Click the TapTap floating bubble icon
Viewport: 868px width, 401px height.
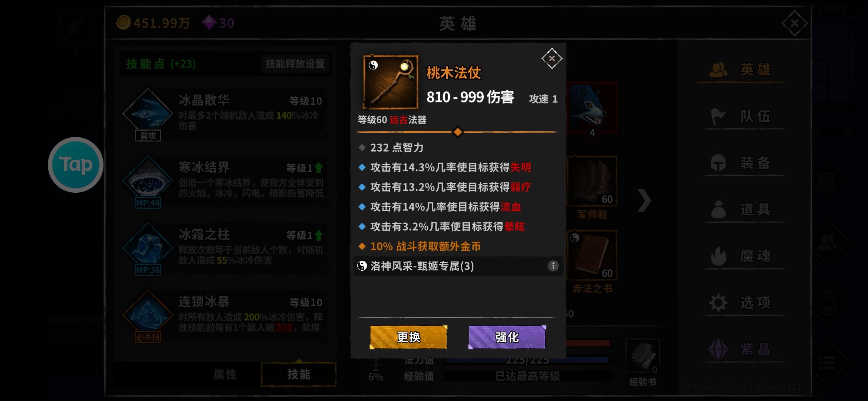click(76, 164)
